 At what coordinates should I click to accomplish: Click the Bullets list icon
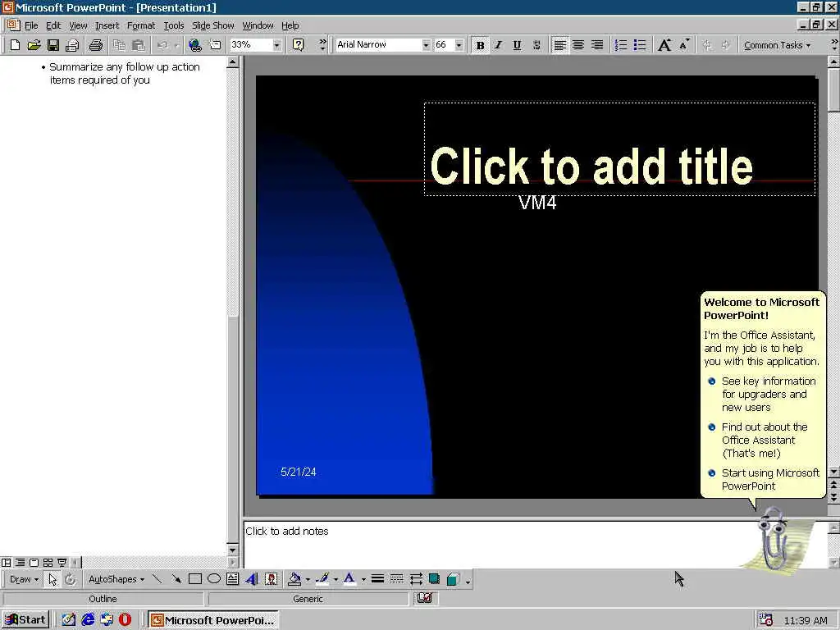[640, 46]
